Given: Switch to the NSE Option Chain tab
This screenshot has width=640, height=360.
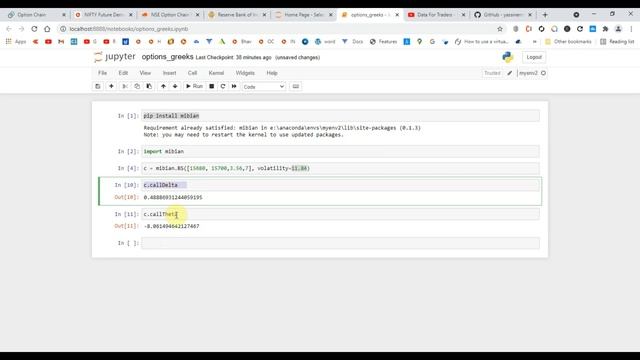Looking at the screenshot, I should [170, 15].
